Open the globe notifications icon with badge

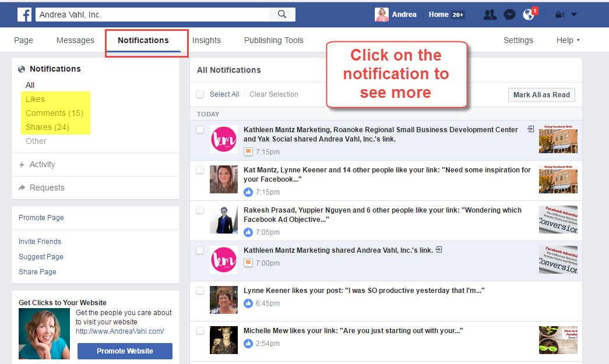click(529, 15)
